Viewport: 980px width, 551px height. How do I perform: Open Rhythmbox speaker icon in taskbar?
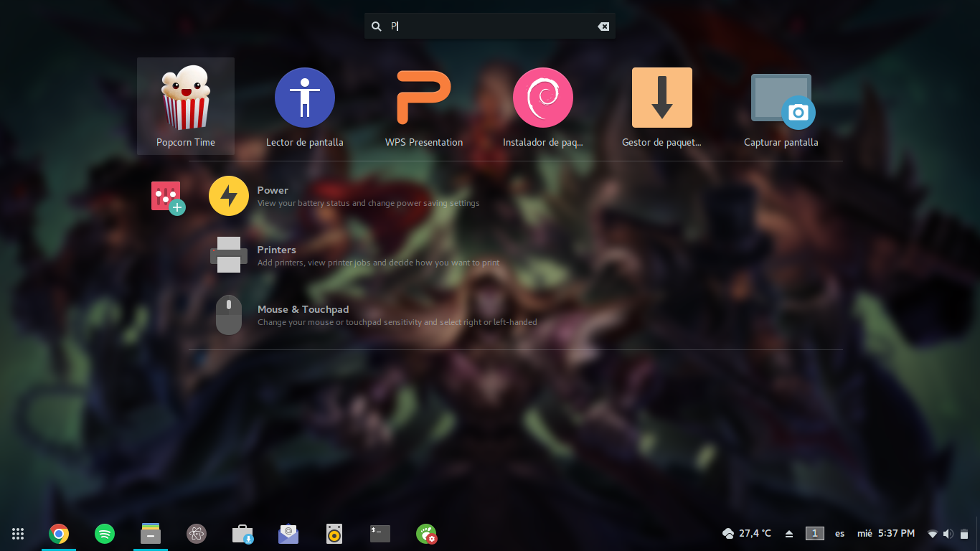[334, 534]
